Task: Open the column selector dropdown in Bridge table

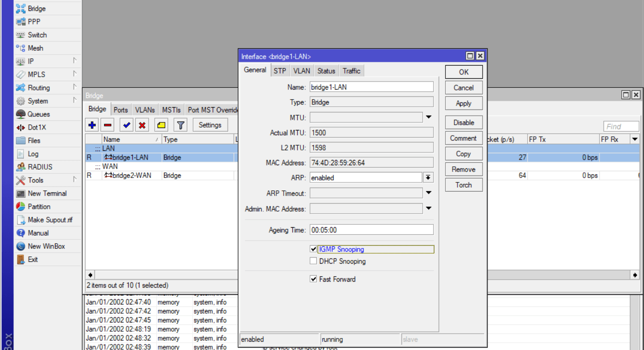Action: [635, 139]
